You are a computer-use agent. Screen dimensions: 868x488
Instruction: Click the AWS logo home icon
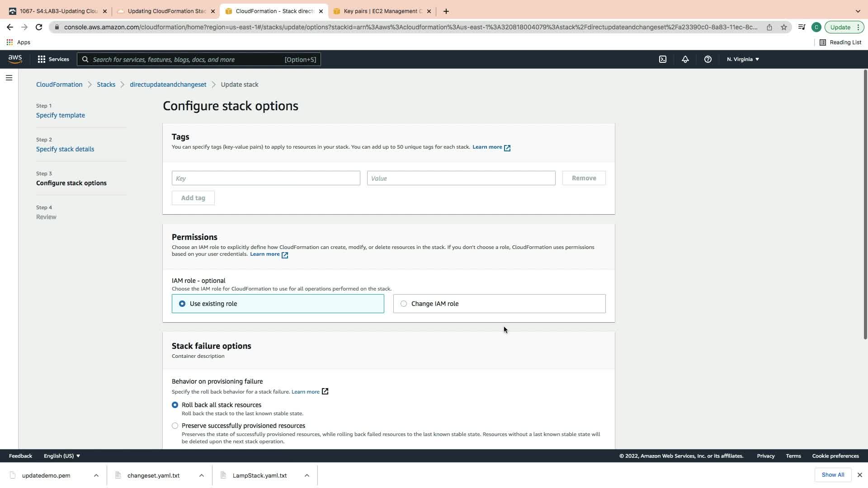point(15,59)
